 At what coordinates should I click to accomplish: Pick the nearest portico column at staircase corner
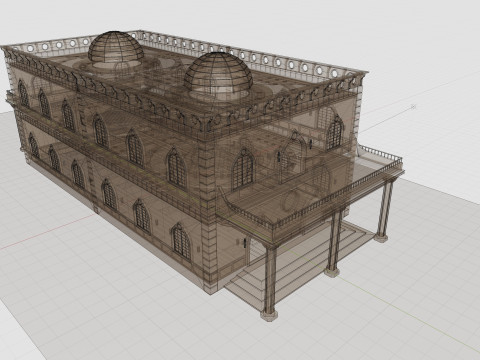[270, 282]
